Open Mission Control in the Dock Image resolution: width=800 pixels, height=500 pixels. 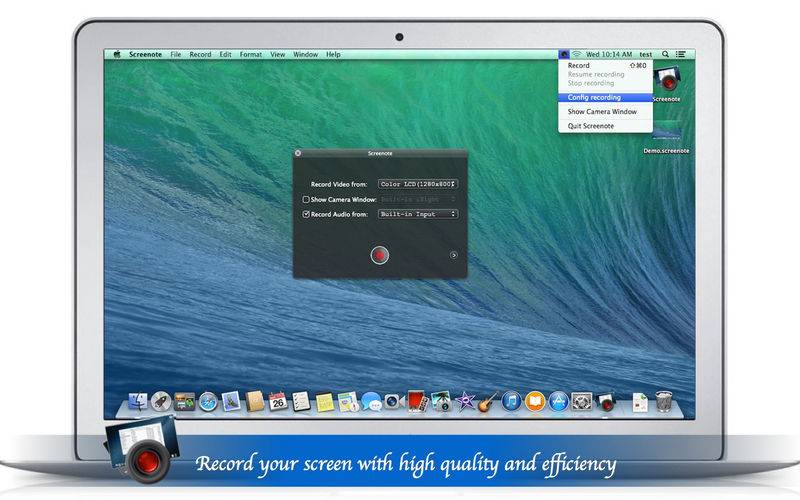point(184,402)
